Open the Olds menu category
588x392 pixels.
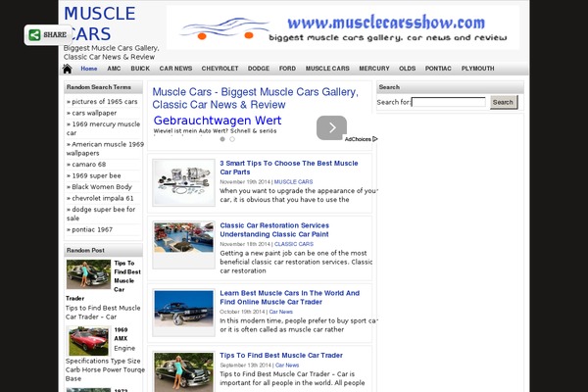pyautogui.click(x=408, y=69)
